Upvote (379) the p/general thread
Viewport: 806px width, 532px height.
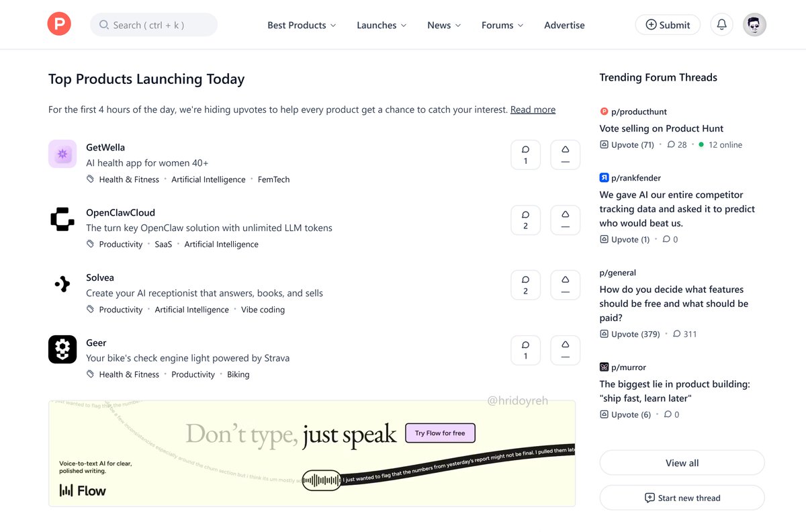[x=630, y=334]
